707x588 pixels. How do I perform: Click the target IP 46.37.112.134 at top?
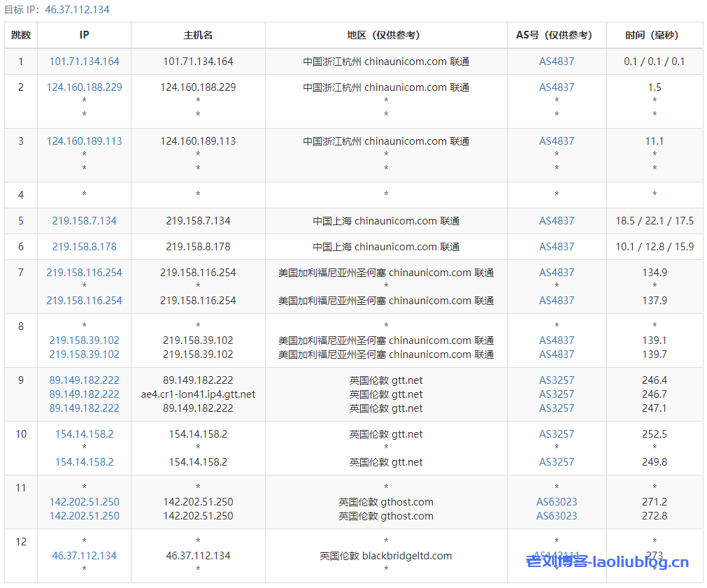(77, 10)
